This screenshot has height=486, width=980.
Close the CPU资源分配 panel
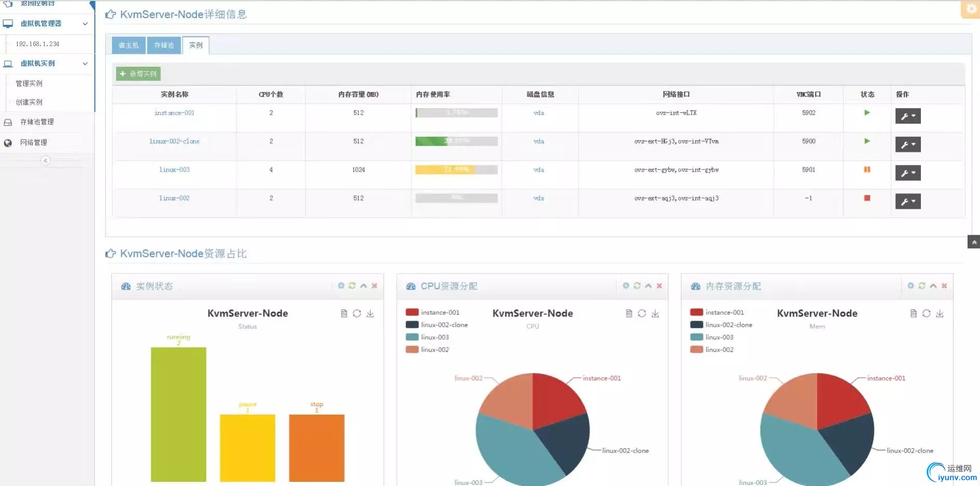click(x=659, y=285)
